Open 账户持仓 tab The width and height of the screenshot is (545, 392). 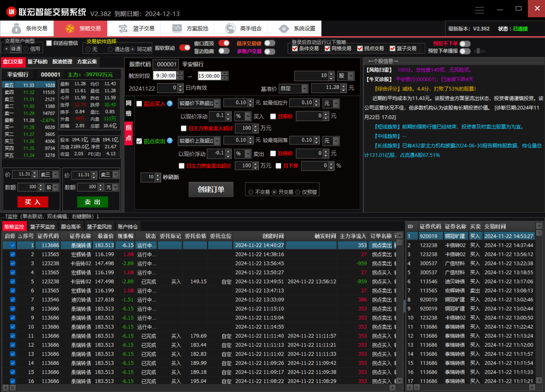coord(128,227)
